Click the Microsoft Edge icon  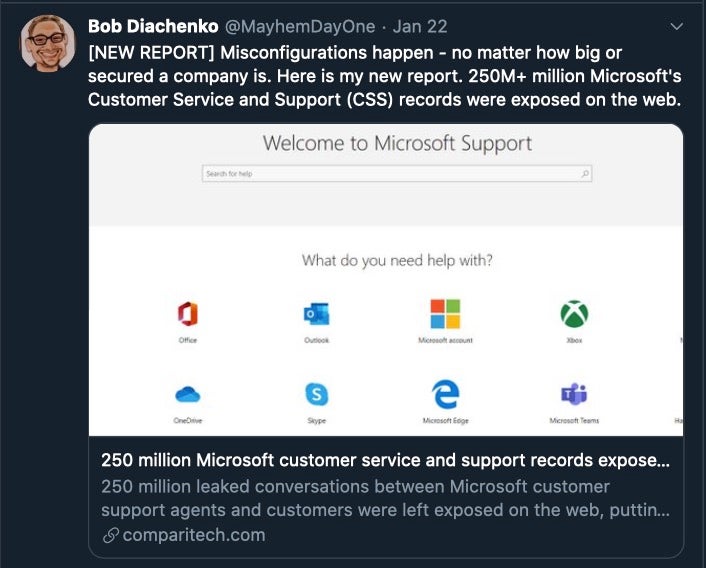click(x=445, y=394)
